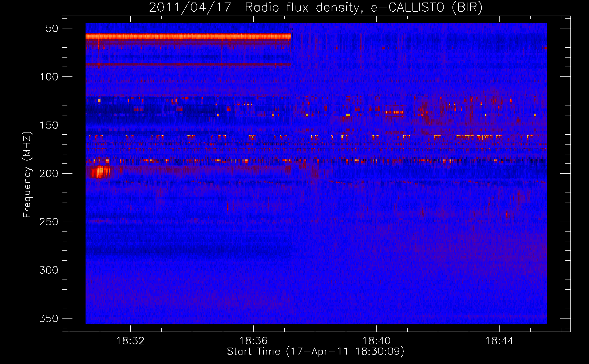Click the 300 frequency tick label
The image size is (589, 364).
[x=49, y=270]
